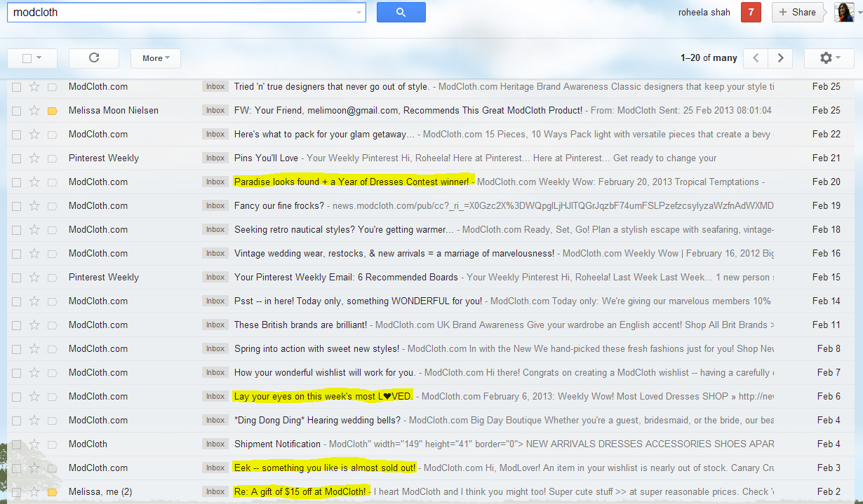Viewport: 863px width, 504px height.
Task: Open the profile photo menu
Action: 843,12
